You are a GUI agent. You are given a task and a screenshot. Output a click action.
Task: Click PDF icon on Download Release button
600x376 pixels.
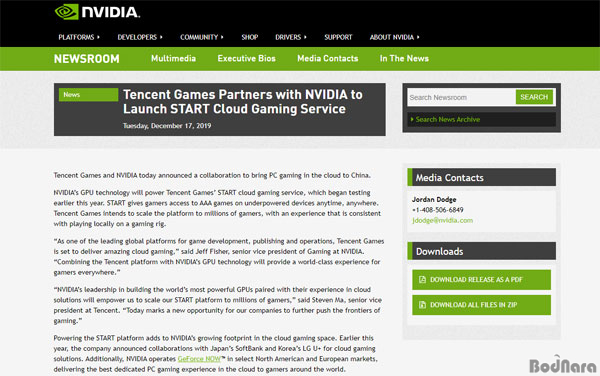[x=422, y=280]
